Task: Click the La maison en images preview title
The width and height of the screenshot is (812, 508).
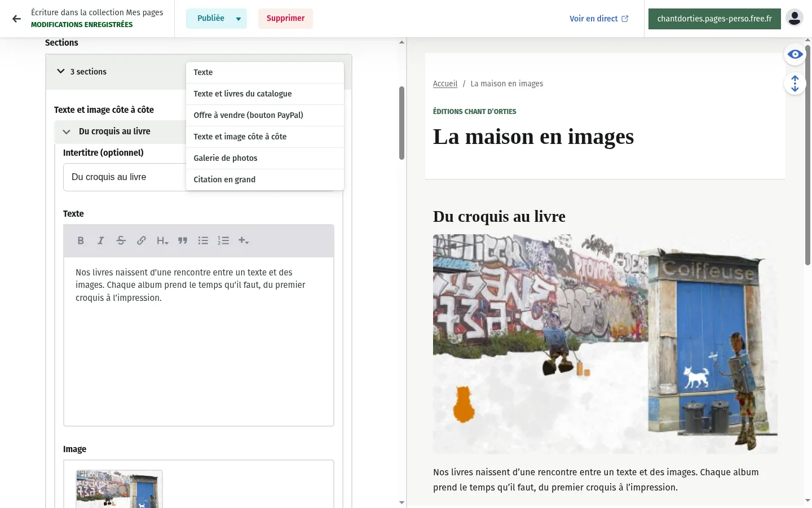Action: (x=533, y=137)
